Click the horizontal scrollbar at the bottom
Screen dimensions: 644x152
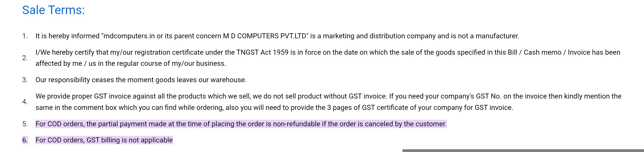coord(523,150)
